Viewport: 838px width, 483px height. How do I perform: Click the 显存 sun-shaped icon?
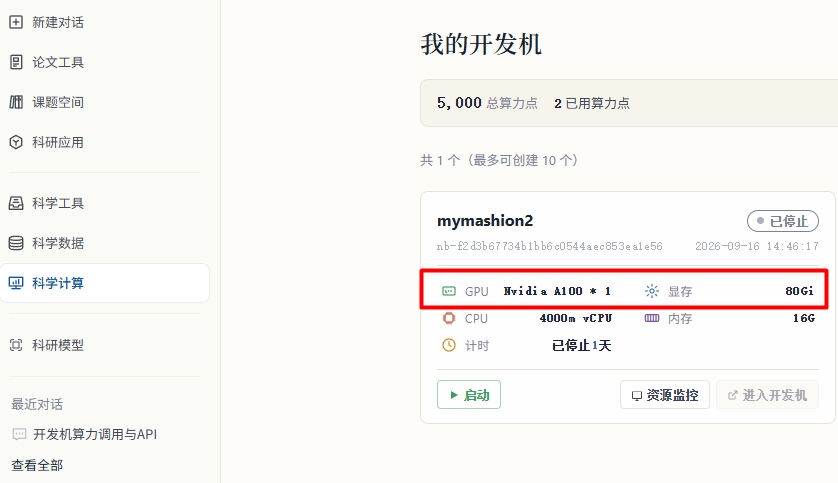(652, 291)
